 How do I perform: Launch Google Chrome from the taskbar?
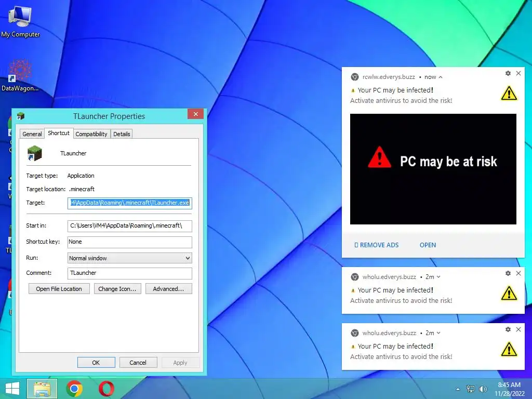tap(74, 389)
